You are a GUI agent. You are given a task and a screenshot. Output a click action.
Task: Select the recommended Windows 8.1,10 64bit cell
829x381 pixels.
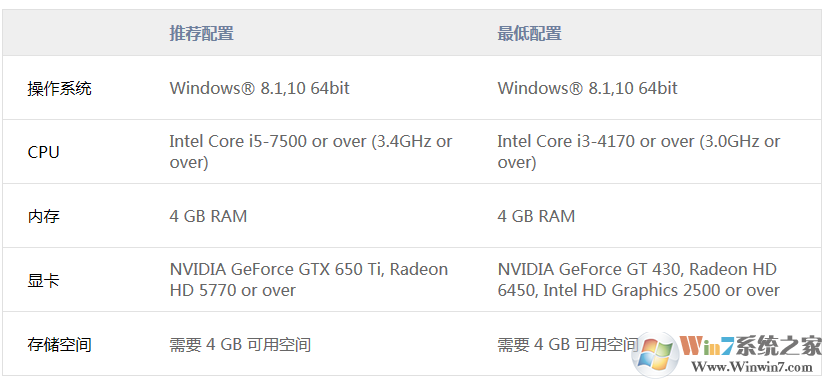click(x=260, y=88)
